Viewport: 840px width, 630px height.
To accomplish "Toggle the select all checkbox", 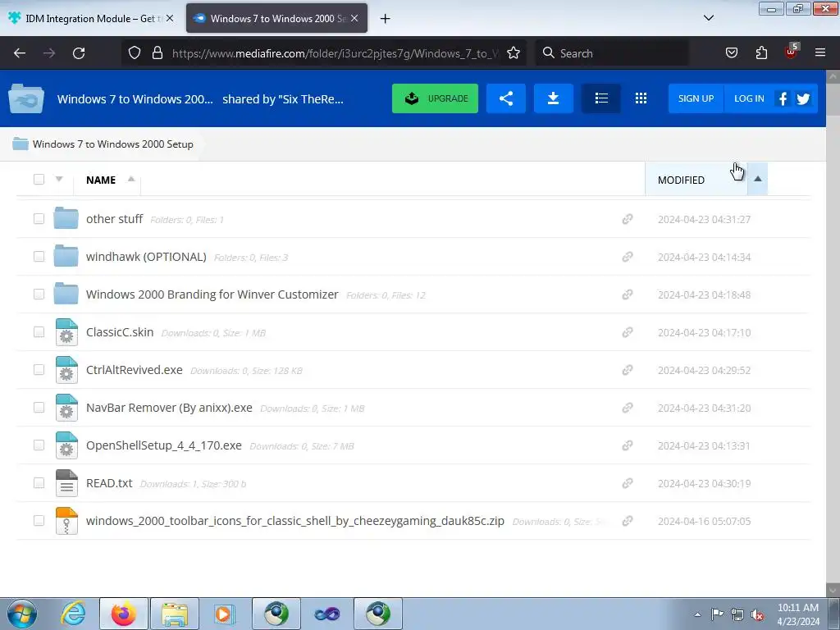I will pyautogui.click(x=39, y=180).
